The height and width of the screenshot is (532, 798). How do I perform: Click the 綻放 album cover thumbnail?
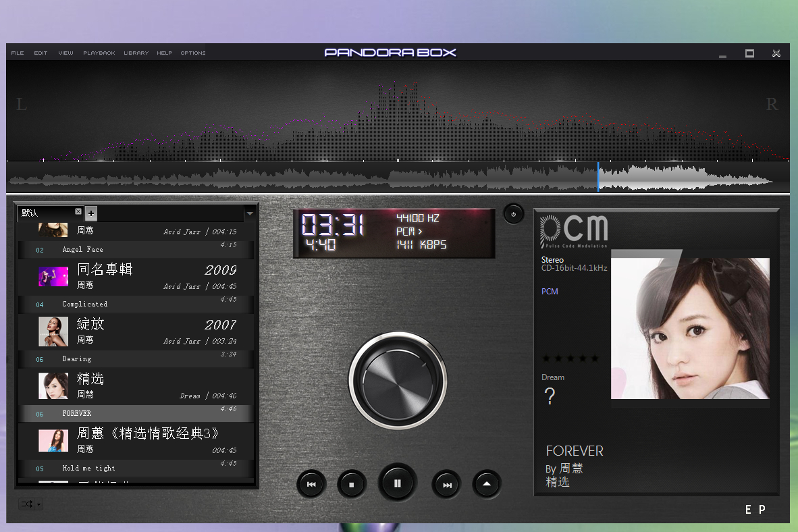[53, 331]
